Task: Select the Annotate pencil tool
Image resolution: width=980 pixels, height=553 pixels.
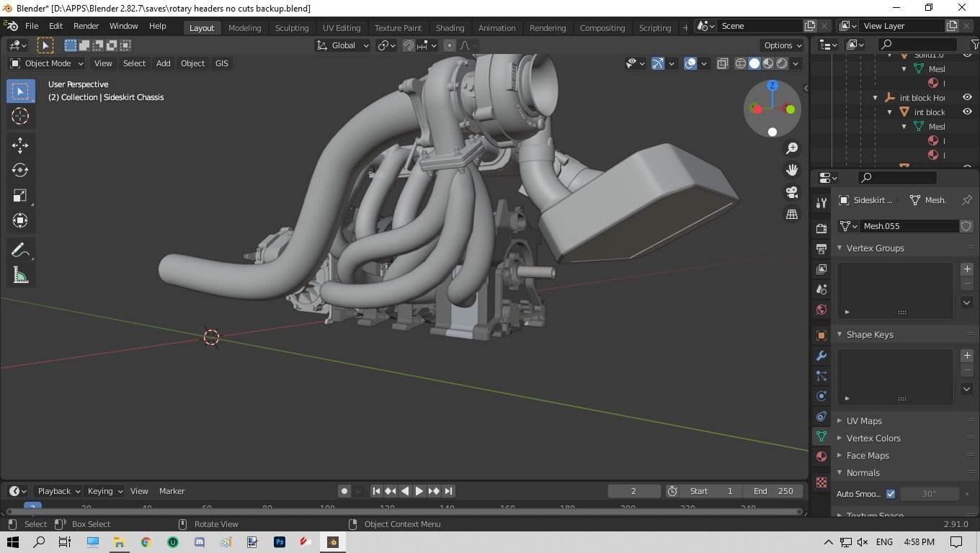Action: [20, 251]
